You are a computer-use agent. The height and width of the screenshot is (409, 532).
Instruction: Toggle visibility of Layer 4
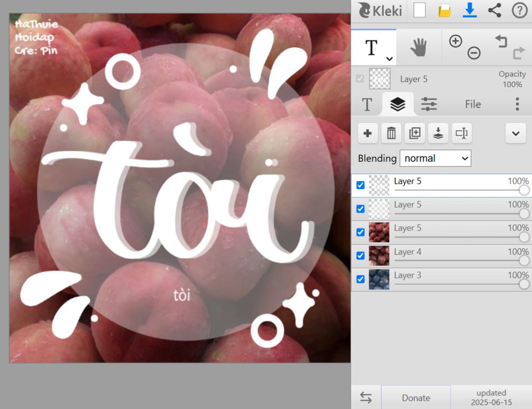(361, 256)
